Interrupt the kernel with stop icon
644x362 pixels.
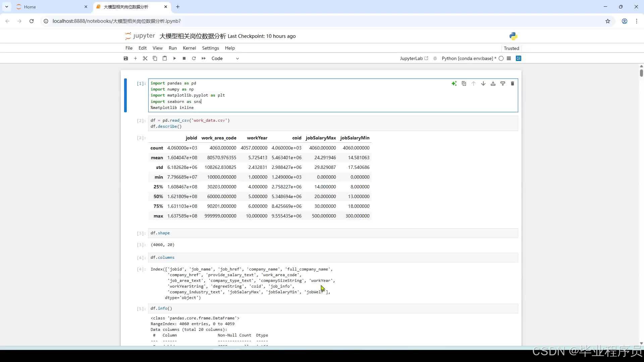(x=184, y=58)
